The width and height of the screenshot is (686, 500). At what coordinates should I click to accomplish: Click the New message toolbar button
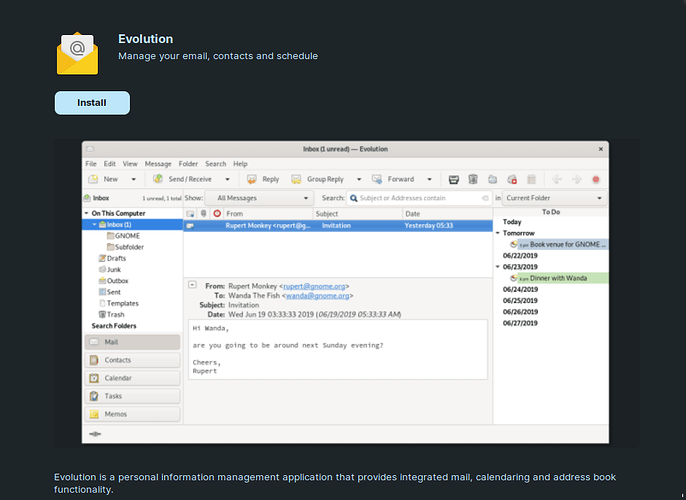coord(104,179)
